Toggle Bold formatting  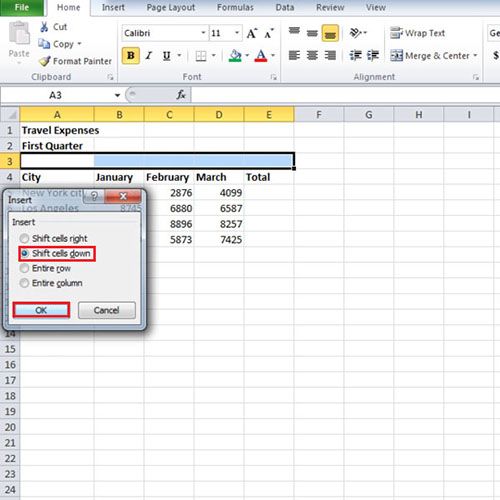click(x=131, y=55)
